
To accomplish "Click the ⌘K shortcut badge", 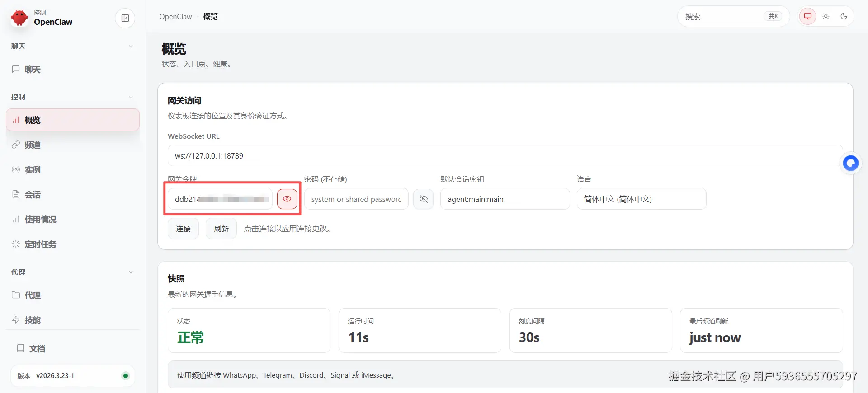I will pyautogui.click(x=773, y=16).
